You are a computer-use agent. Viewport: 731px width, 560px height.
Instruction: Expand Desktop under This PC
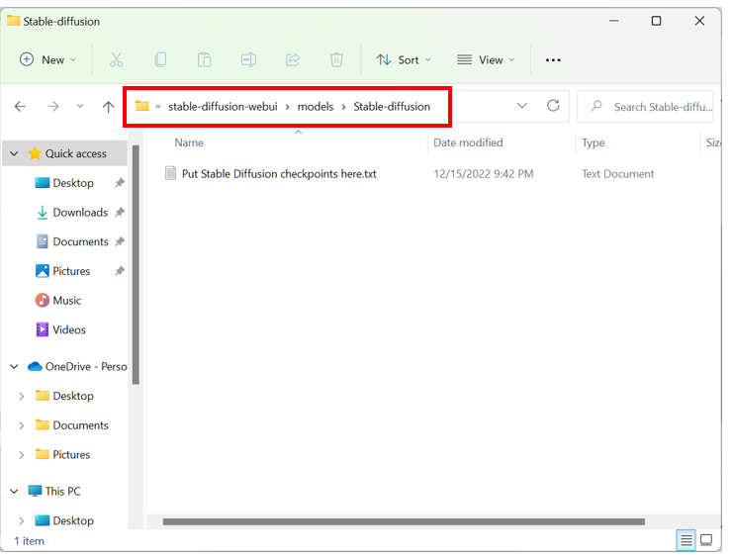coord(21,520)
